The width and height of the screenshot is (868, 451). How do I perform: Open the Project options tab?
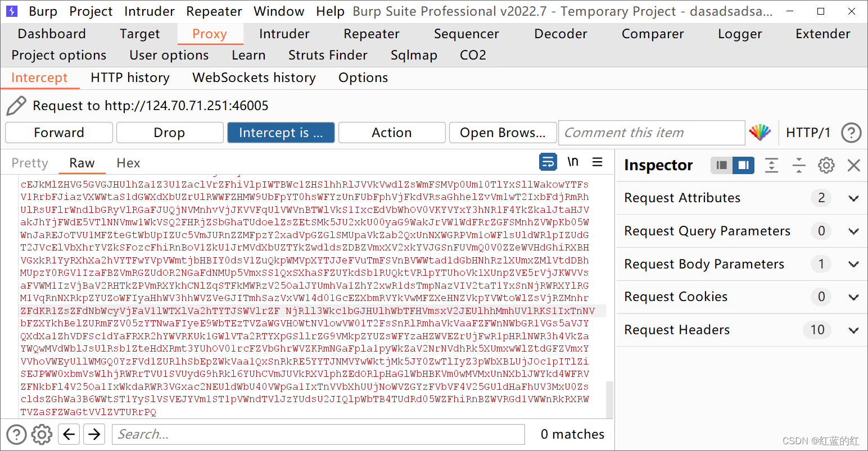pos(59,55)
